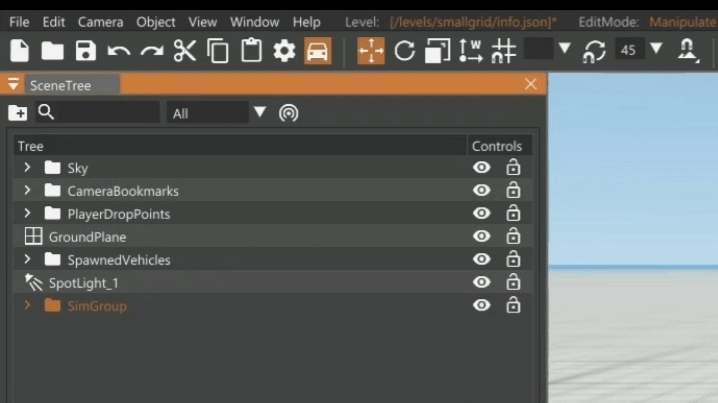Click the SimGroup orange folder icon
This screenshot has height=403, width=718.
pos(53,305)
